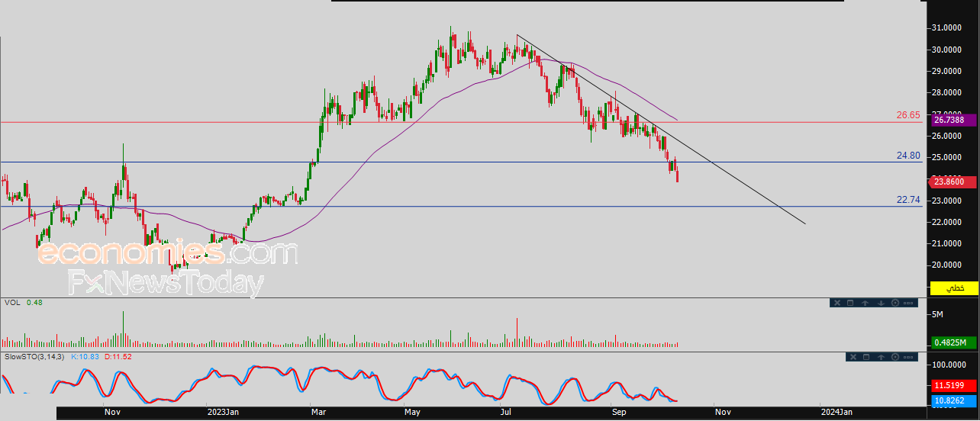Click the 24.80 blue level label
The width and height of the screenshot is (980, 421).
(x=908, y=156)
